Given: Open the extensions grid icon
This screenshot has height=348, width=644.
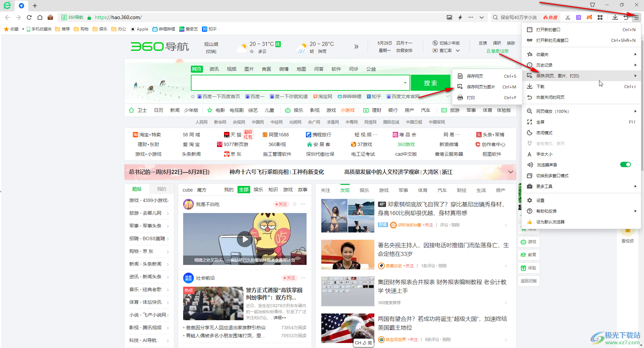Looking at the screenshot, I should [x=600, y=17].
